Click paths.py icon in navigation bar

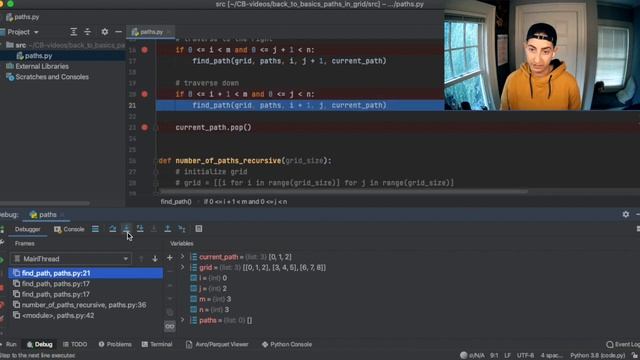coord(9,17)
